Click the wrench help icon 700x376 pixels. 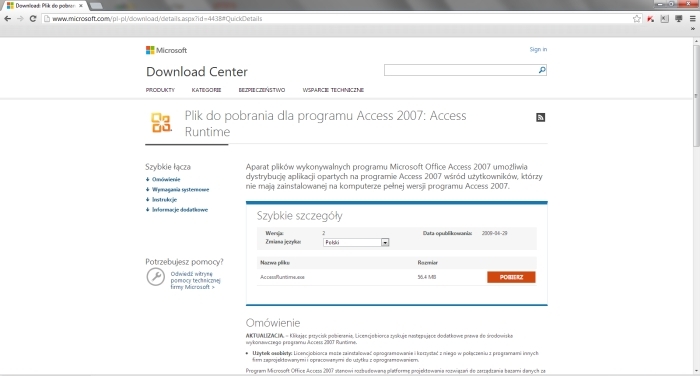155,277
